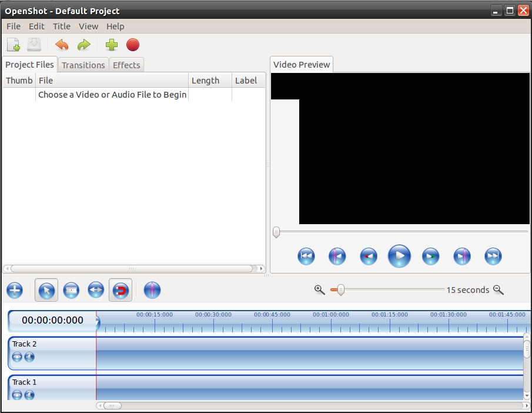Viewport: 532px width, 413px height.
Task: Skip to the start of the video
Action: (306, 256)
